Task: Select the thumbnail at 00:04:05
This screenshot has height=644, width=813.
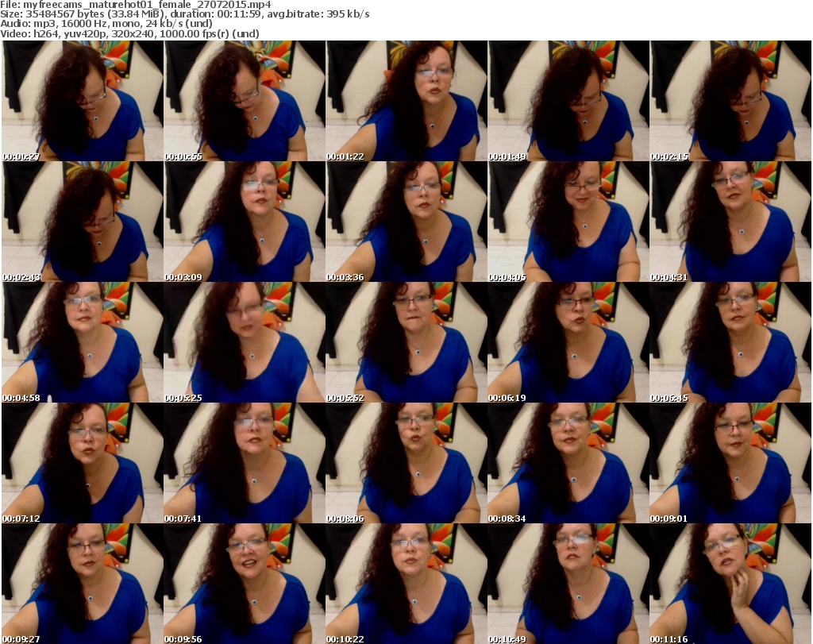Action: 568,222
